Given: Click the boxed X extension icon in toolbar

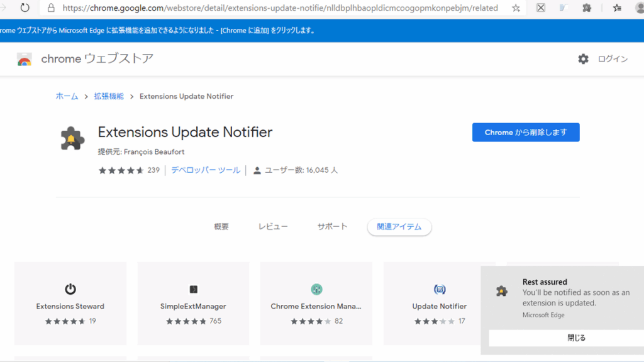Looking at the screenshot, I should [541, 8].
